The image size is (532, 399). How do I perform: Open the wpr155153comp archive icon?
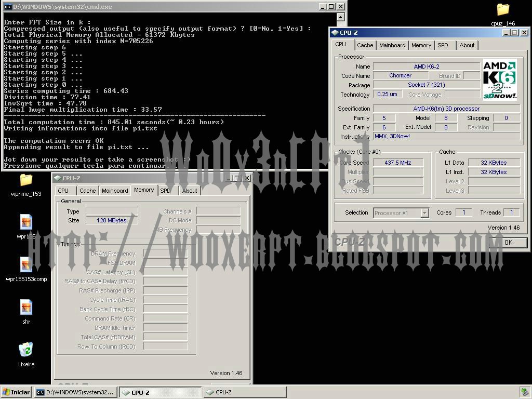click(26, 264)
